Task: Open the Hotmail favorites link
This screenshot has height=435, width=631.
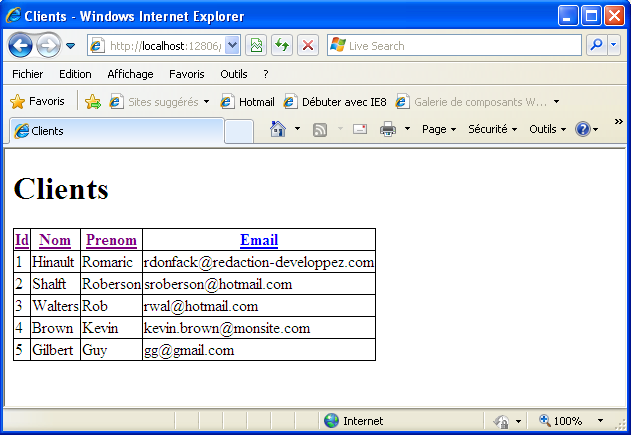Action: [248, 101]
